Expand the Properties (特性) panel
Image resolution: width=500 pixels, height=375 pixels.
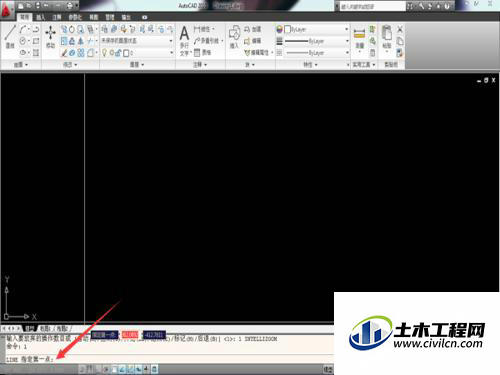[311, 64]
